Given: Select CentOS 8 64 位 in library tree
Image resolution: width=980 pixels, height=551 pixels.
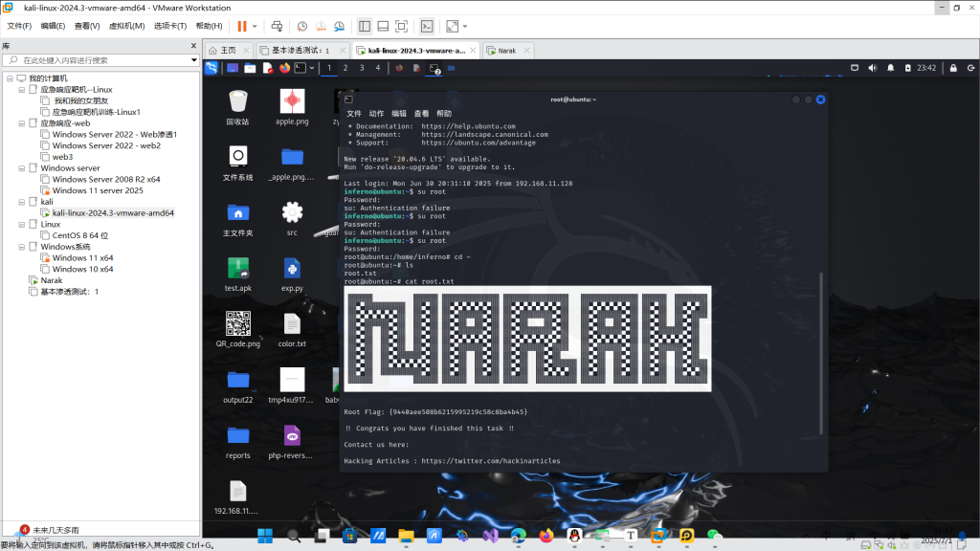Looking at the screenshot, I should point(80,235).
